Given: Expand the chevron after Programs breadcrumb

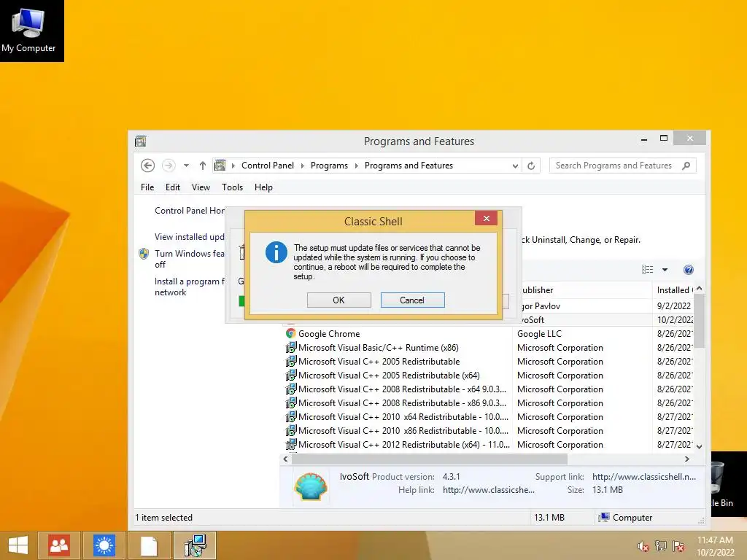Looking at the screenshot, I should (x=356, y=166).
